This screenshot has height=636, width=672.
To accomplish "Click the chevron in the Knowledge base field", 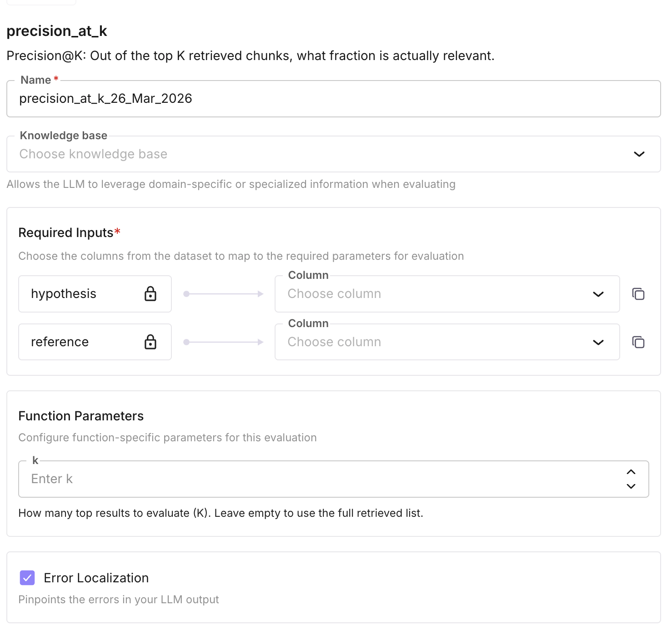I will coord(639,154).
